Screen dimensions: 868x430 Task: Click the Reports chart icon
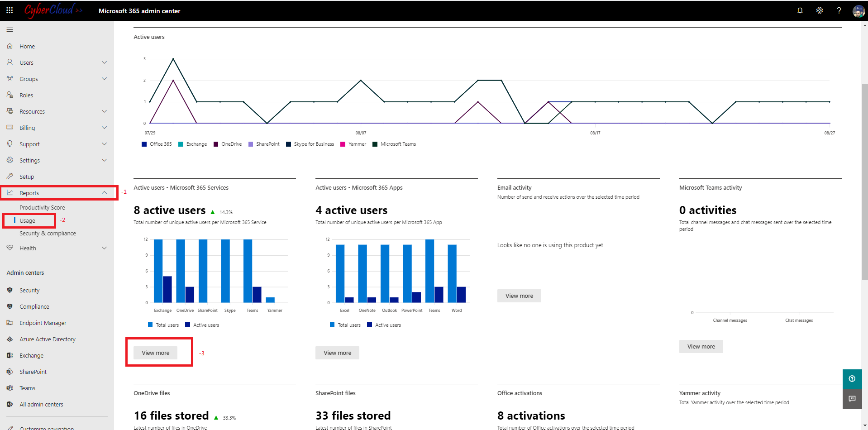tap(10, 193)
